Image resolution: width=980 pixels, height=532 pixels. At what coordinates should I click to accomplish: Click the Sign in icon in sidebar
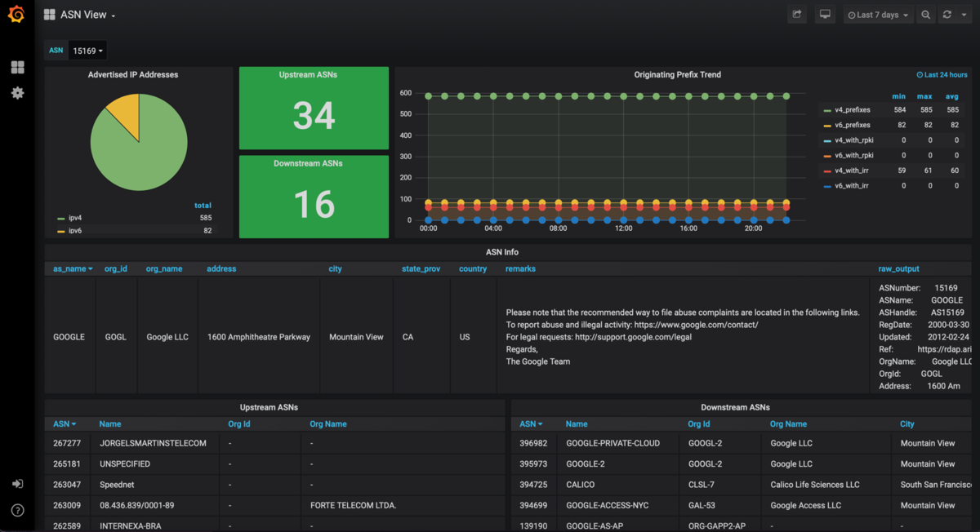pyautogui.click(x=17, y=483)
